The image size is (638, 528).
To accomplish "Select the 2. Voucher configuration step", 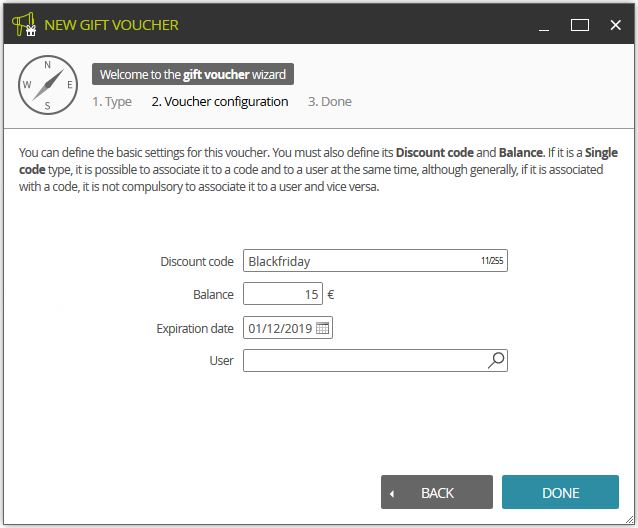I will pos(220,101).
